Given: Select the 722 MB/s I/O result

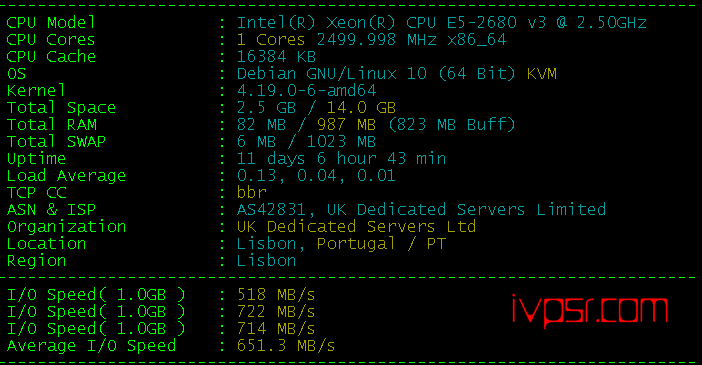Looking at the screenshot, I should 276,312.
